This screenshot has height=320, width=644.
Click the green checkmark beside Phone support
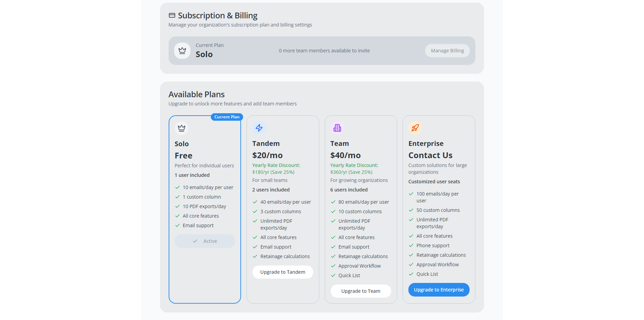coord(411,245)
